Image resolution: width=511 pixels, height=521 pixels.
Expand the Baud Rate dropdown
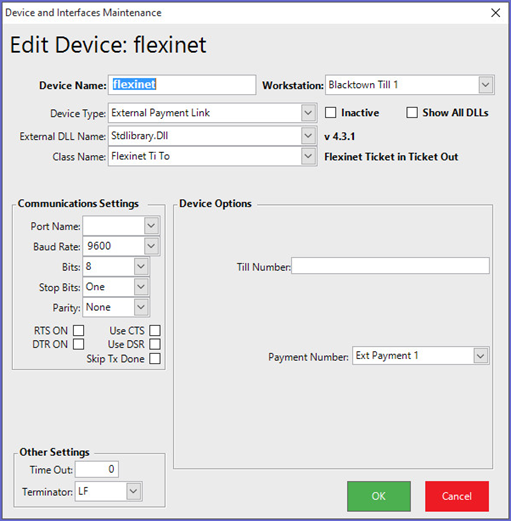click(151, 246)
